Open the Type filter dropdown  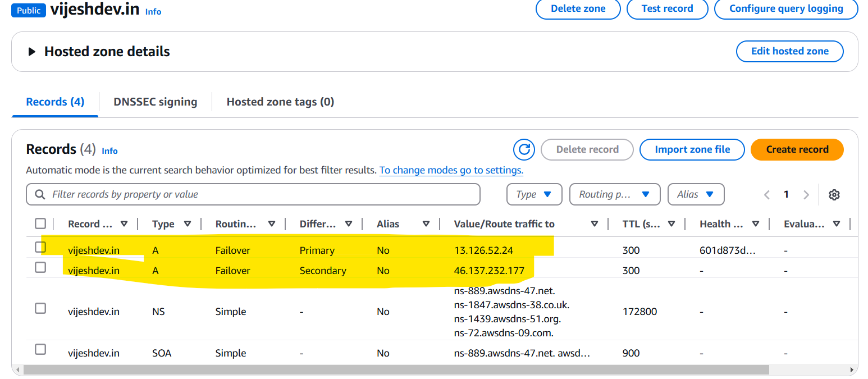(x=534, y=194)
